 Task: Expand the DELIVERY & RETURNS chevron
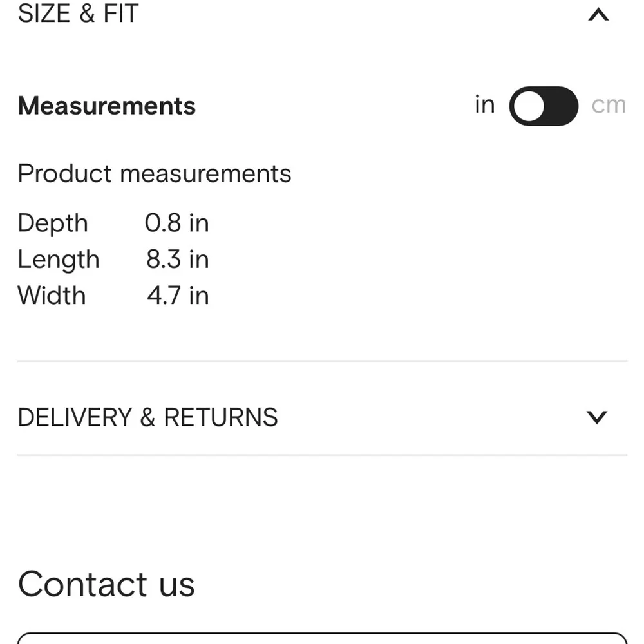tap(597, 417)
